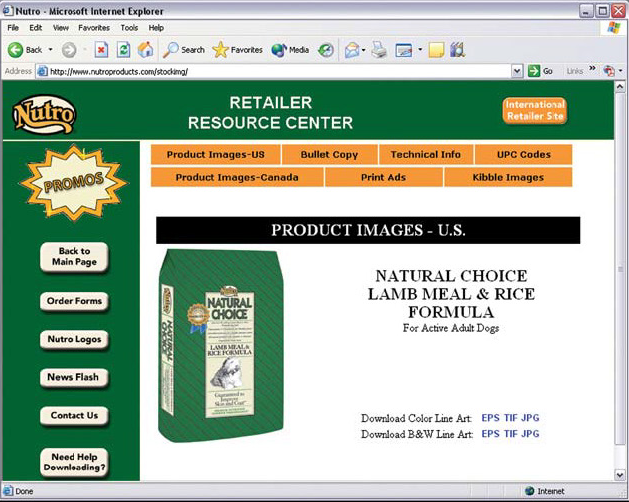The height and width of the screenshot is (502, 629).
Task: Expand the Links toolbar chevron
Action: coord(592,69)
